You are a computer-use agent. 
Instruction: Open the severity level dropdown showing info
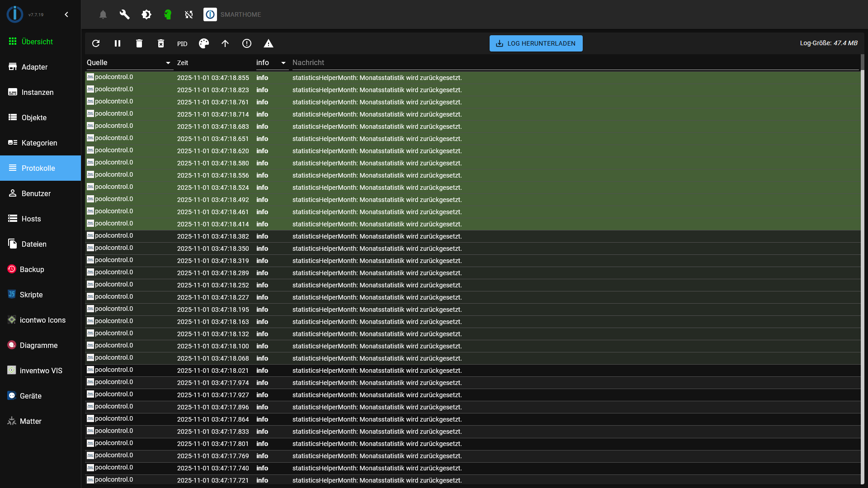283,63
